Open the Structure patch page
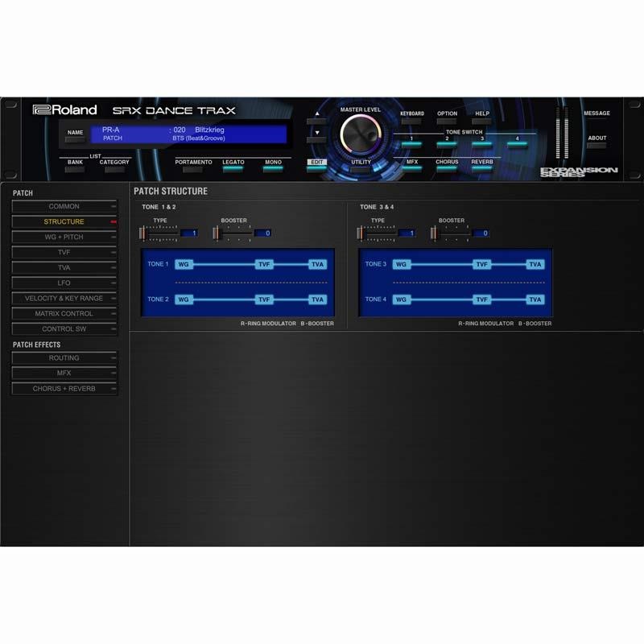Screen dimensions: 644x644 pos(64,222)
